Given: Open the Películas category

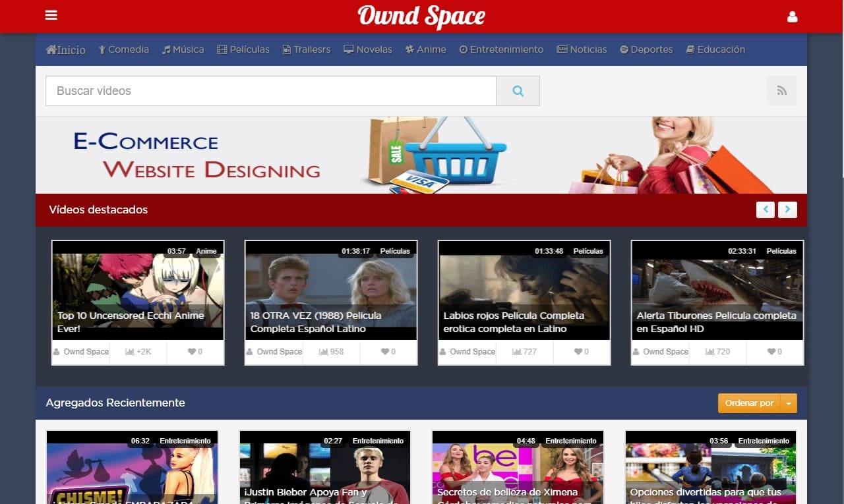Looking at the screenshot, I should tap(243, 49).
